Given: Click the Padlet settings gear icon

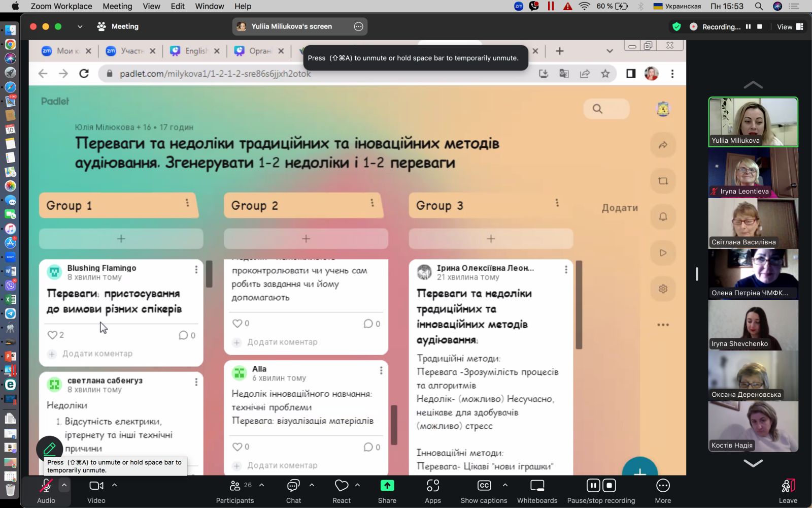Looking at the screenshot, I should pos(663,289).
